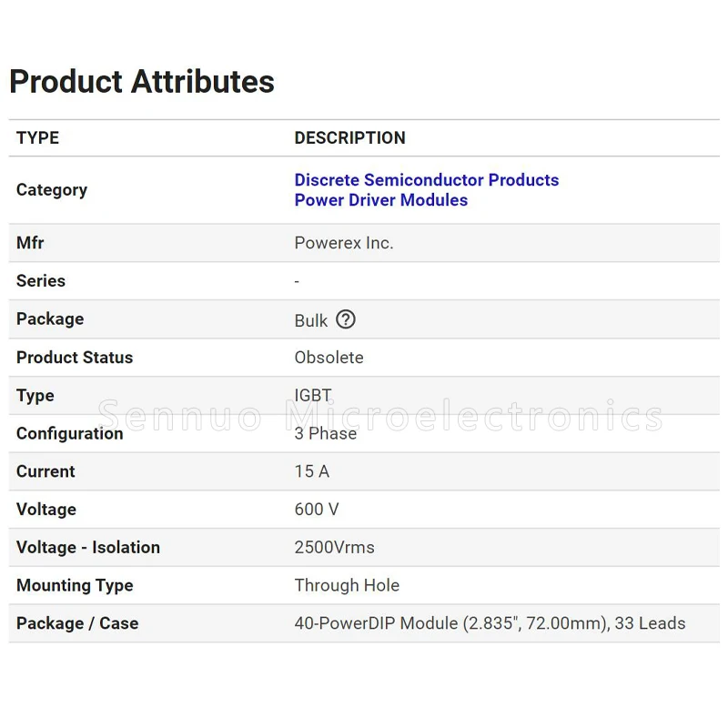Select the Powerex Inc. manufacturer value

pyautogui.click(x=344, y=243)
